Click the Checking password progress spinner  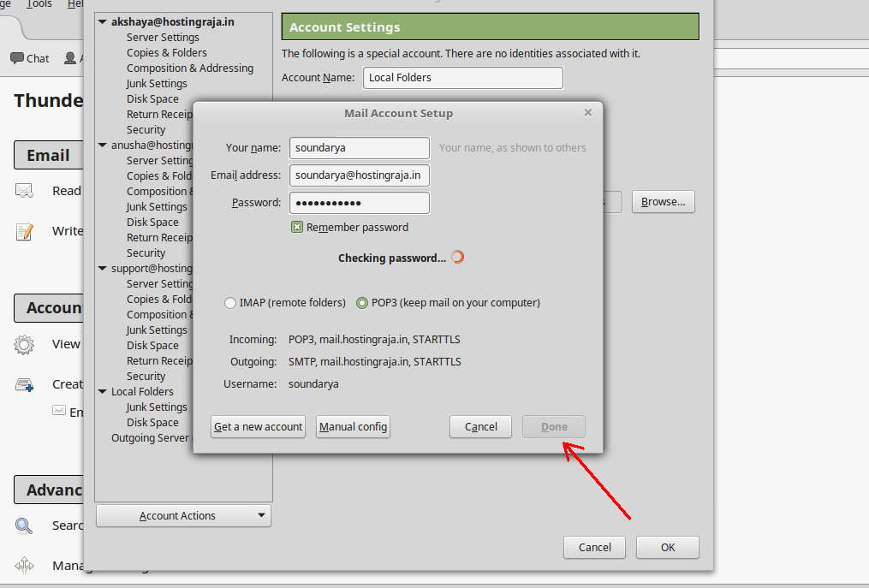click(x=457, y=256)
